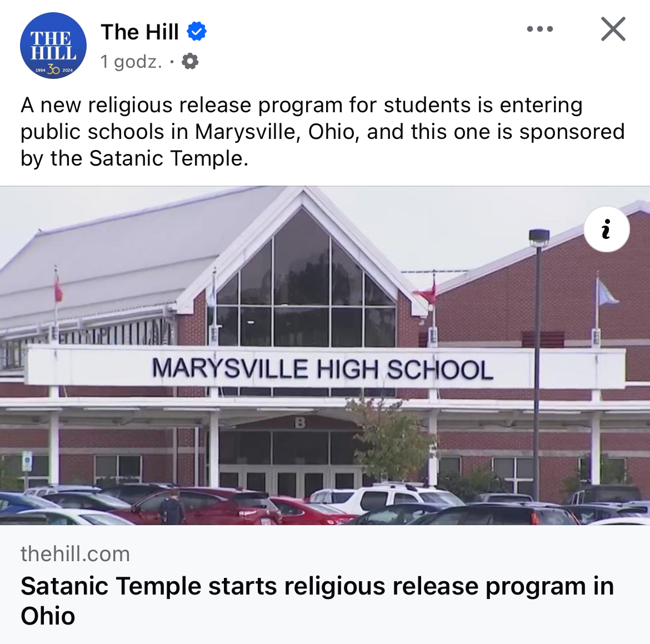Click the tall street lamp in photo
The image size is (650, 644).
pos(538,365)
